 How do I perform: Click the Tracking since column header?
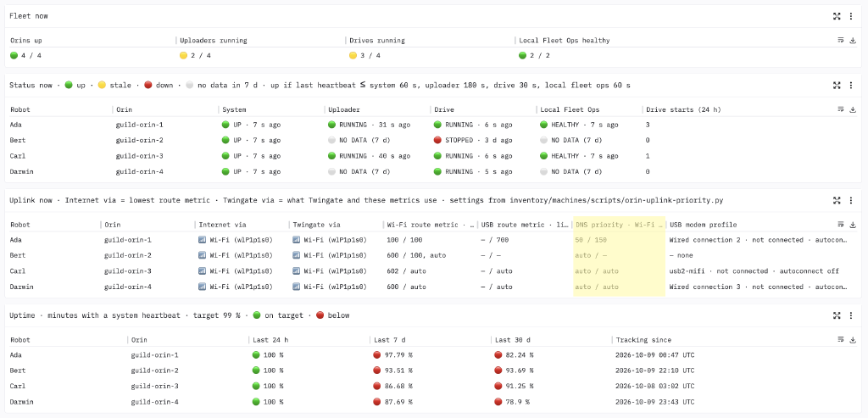click(x=643, y=340)
